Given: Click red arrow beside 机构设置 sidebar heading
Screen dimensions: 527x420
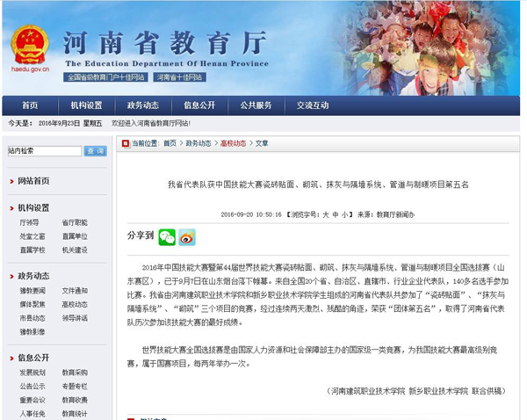Looking at the screenshot, I should (11, 208).
